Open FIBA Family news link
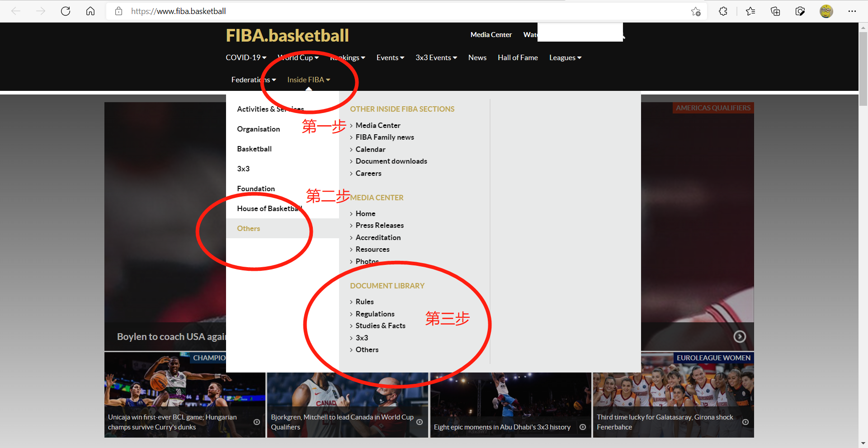 (385, 137)
